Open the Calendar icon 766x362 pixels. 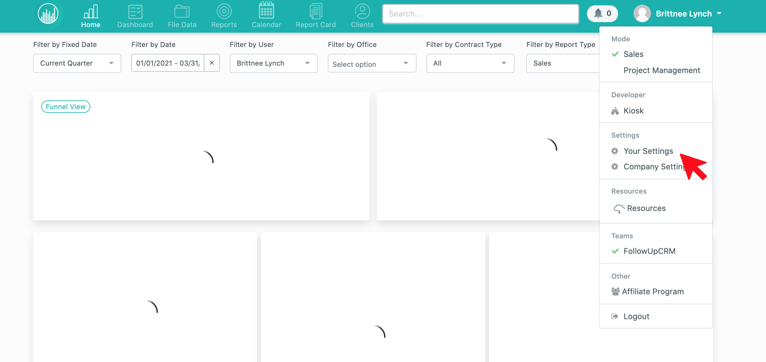[x=266, y=11]
